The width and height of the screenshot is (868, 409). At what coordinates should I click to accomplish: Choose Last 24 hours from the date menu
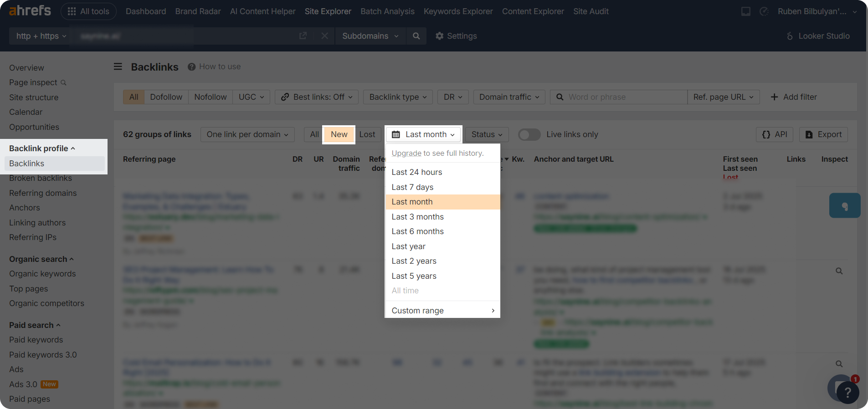442,172
